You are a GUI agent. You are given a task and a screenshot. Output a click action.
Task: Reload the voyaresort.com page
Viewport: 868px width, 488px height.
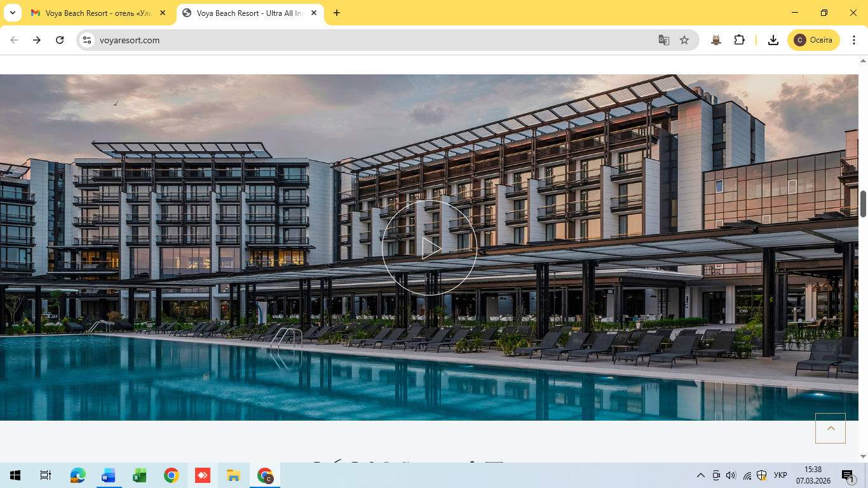[x=60, y=40]
